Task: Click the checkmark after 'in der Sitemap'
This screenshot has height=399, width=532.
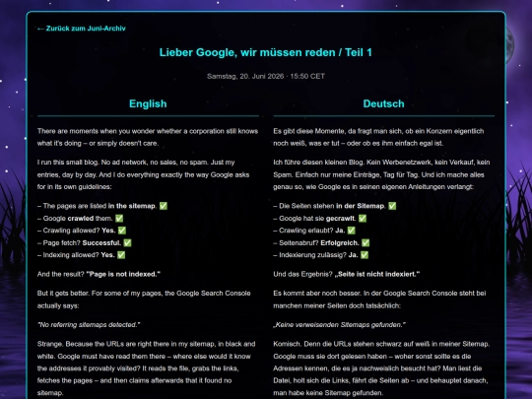Action: (392, 206)
